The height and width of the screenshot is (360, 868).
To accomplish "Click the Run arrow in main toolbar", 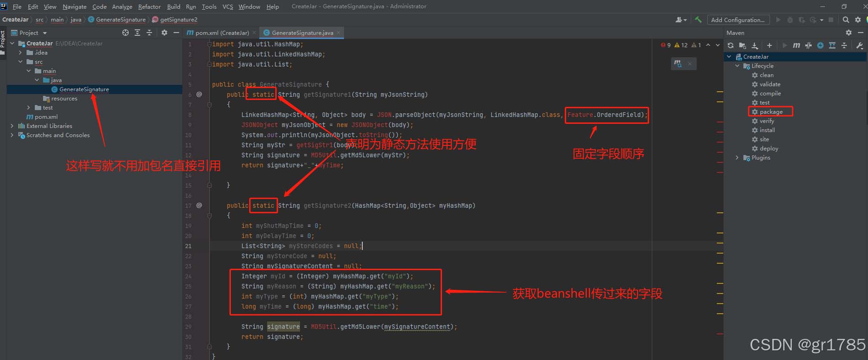I will point(778,20).
